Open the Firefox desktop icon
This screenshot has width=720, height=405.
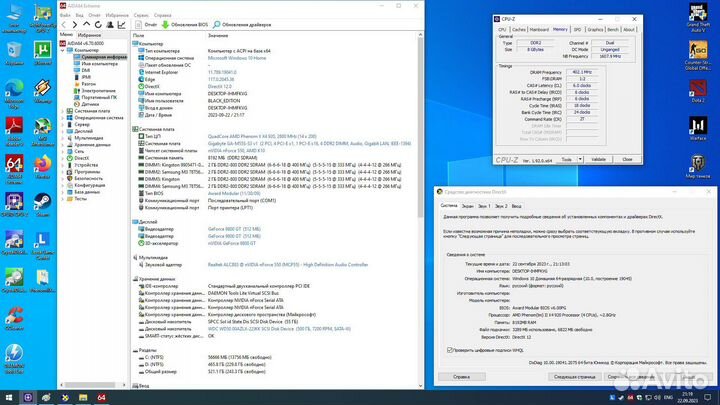click(x=43, y=167)
